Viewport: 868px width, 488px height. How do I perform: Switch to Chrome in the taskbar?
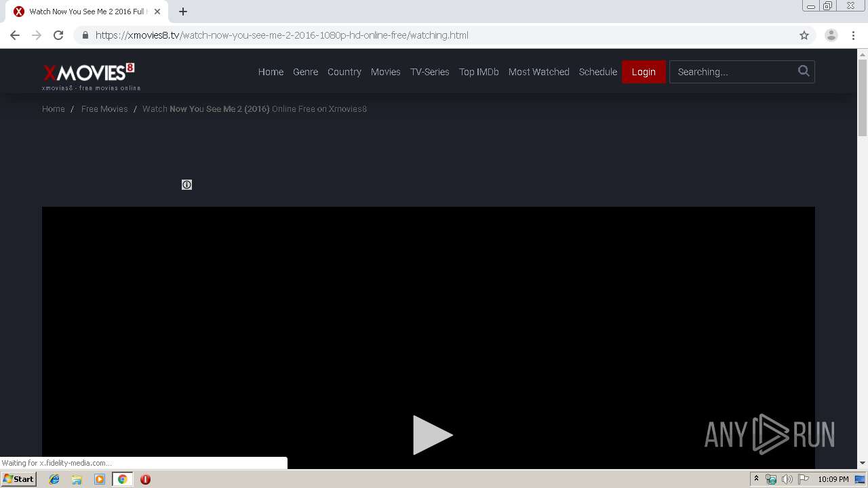pyautogui.click(x=122, y=479)
